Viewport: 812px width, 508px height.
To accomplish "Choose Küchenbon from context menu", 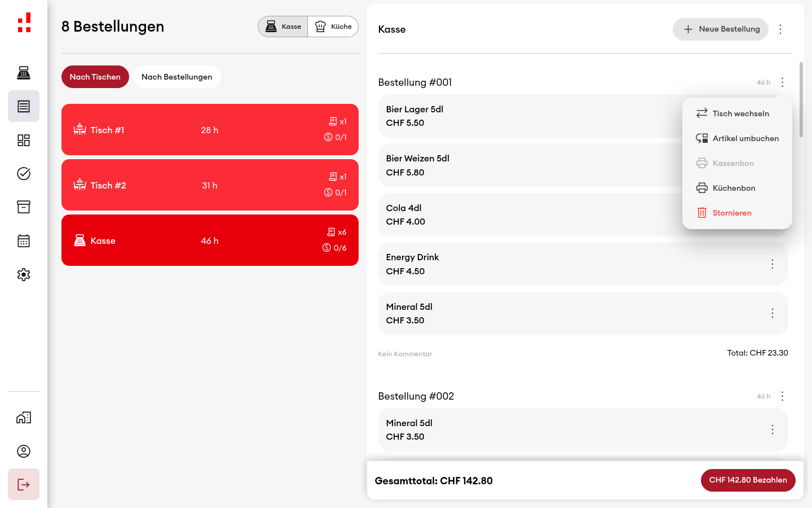I will click(737, 188).
